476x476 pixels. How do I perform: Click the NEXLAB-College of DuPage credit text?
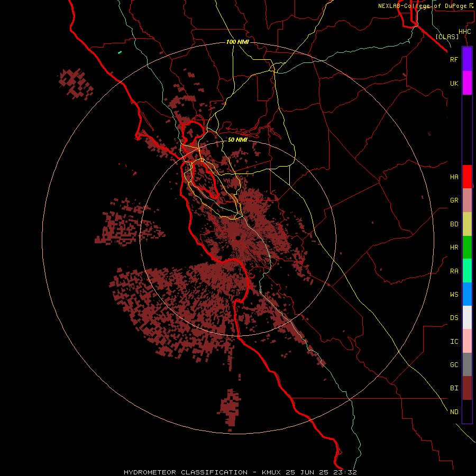(426, 6)
